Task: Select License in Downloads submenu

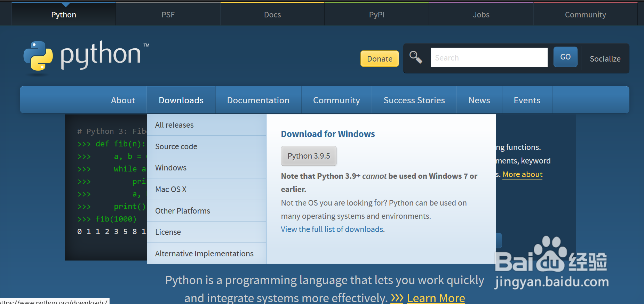Action: point(206,232)
